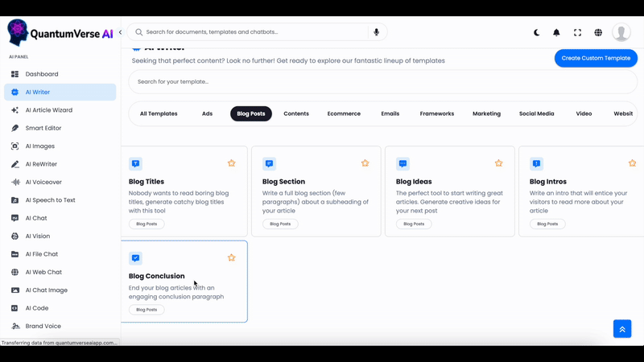Mark Blog Conclusion as favorite
Viewport: 644px width, 362px height.
[231, 258]
